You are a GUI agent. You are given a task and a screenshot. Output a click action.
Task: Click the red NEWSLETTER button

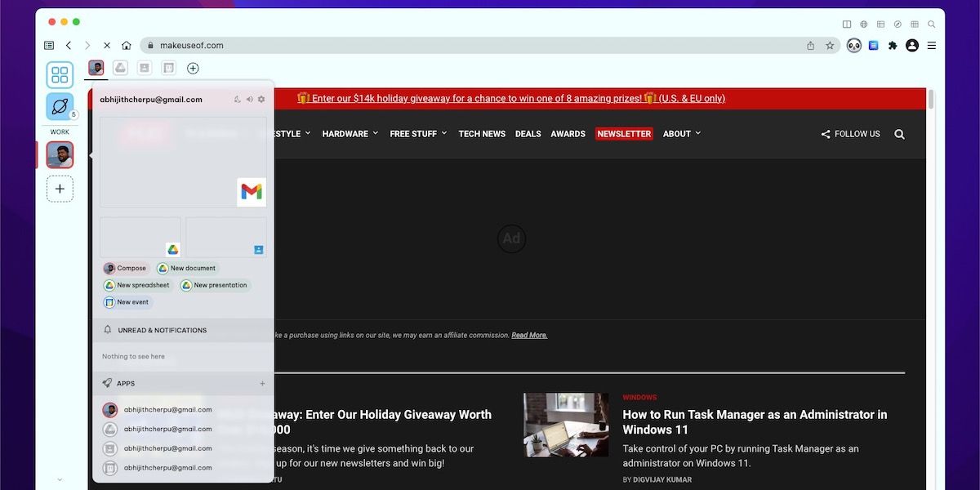click(624, 134)
